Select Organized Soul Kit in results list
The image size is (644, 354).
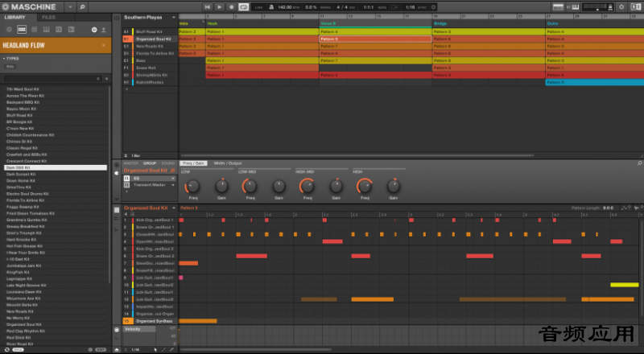[56, 324]
